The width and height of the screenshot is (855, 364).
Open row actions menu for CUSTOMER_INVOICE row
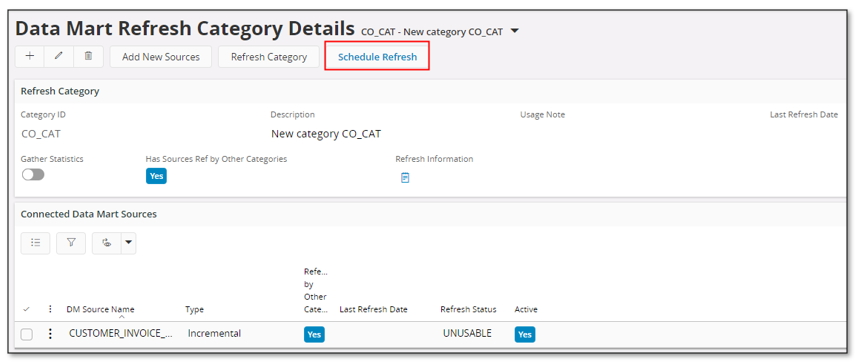[x=51, y=333]
